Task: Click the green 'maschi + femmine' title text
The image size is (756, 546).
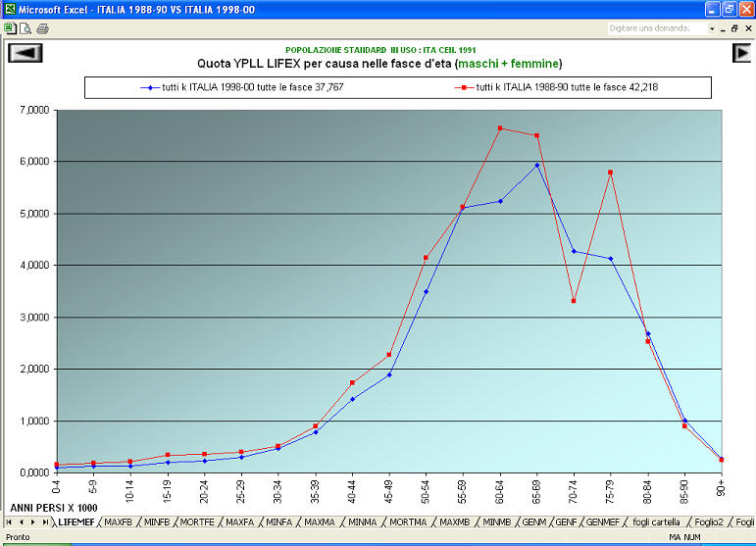Action: [x=508, y=64]
